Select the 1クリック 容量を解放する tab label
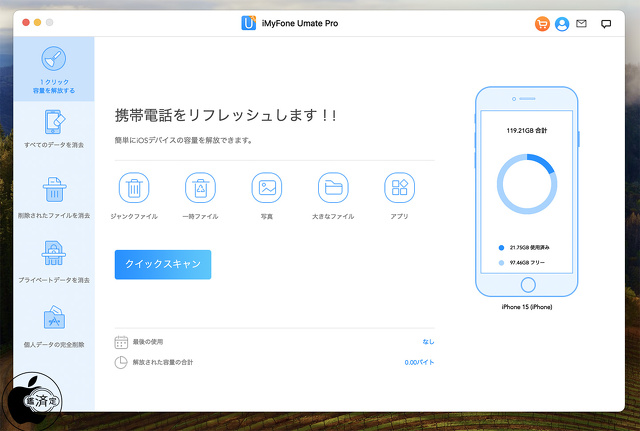The width and height of the screenshot is (640, 431). point(54,86)
